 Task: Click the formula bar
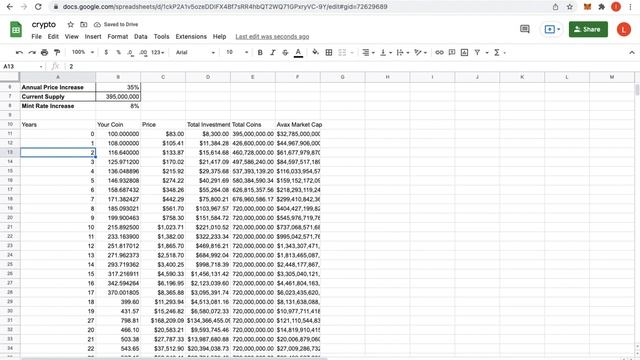point(351,66)
